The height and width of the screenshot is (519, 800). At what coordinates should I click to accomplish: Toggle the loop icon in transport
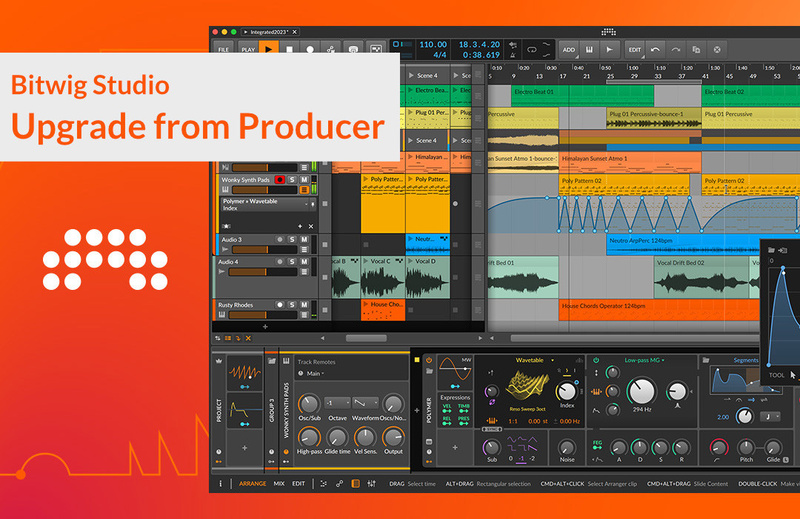coord(532,50)
